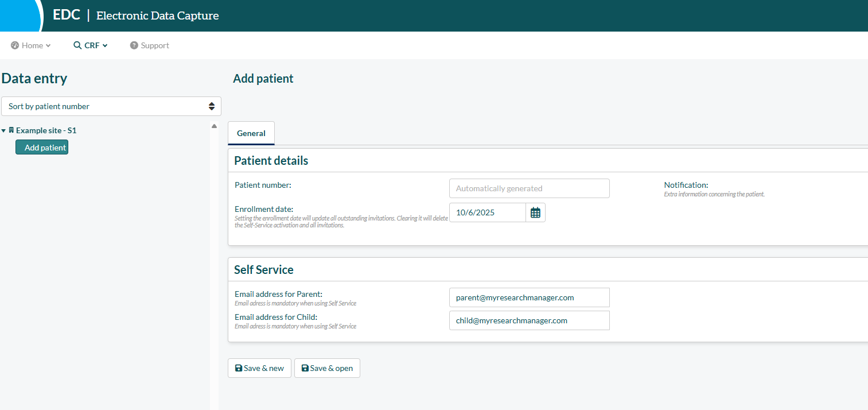Click the Save & open button

(x=327, y=368)
